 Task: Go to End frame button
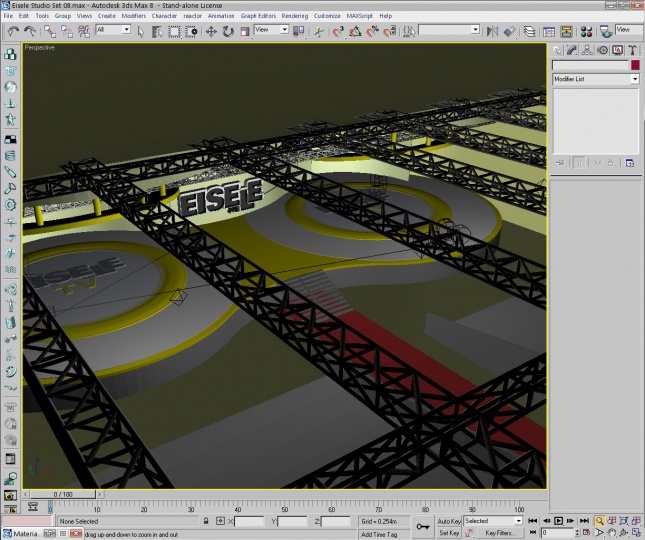tap(584, 521)
